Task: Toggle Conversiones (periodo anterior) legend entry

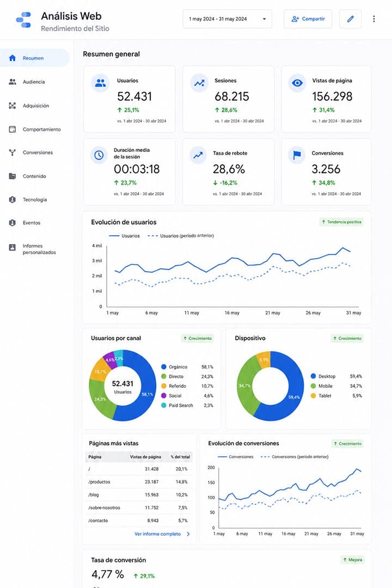Action: (295, 457)
